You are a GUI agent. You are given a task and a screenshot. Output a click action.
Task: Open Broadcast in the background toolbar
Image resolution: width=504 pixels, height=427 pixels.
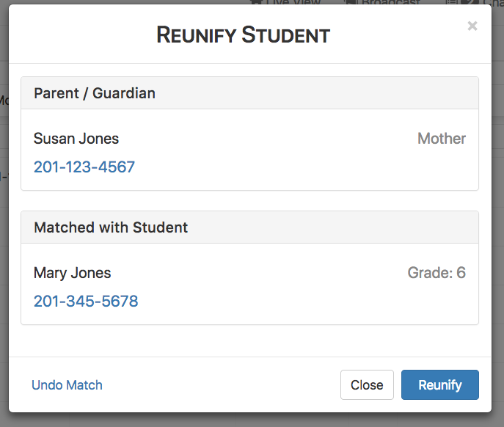tap(390, 2)
